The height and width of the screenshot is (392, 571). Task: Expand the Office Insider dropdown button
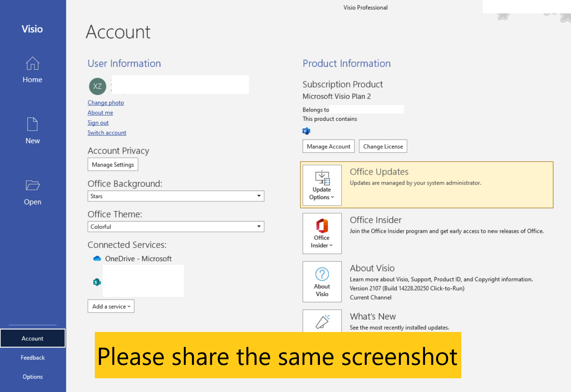click(x=322, y=233)
